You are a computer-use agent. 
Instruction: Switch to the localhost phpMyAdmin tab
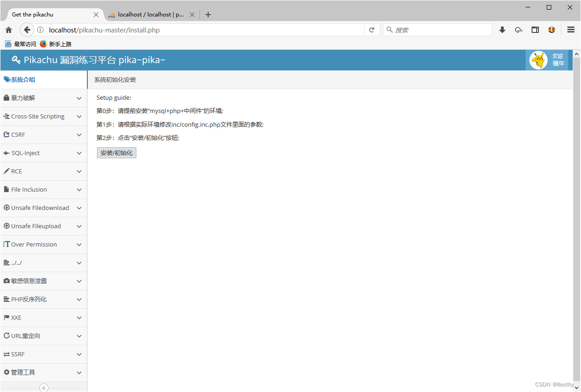[x=151, y=15]
